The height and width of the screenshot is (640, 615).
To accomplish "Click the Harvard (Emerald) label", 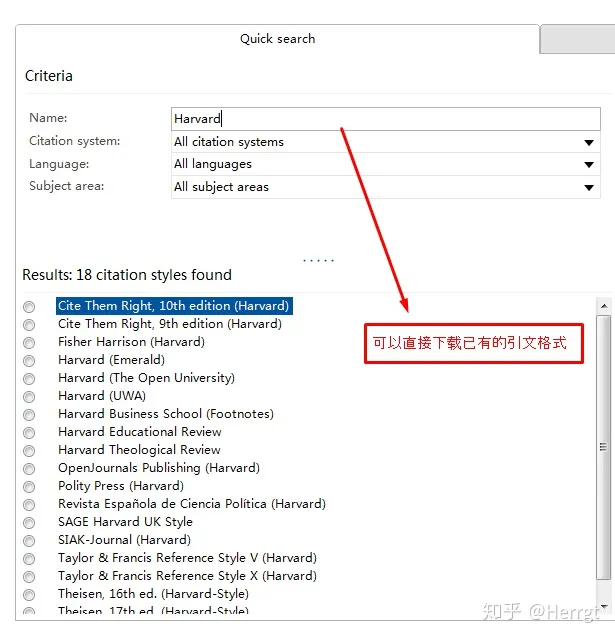I will pos(111,360).
